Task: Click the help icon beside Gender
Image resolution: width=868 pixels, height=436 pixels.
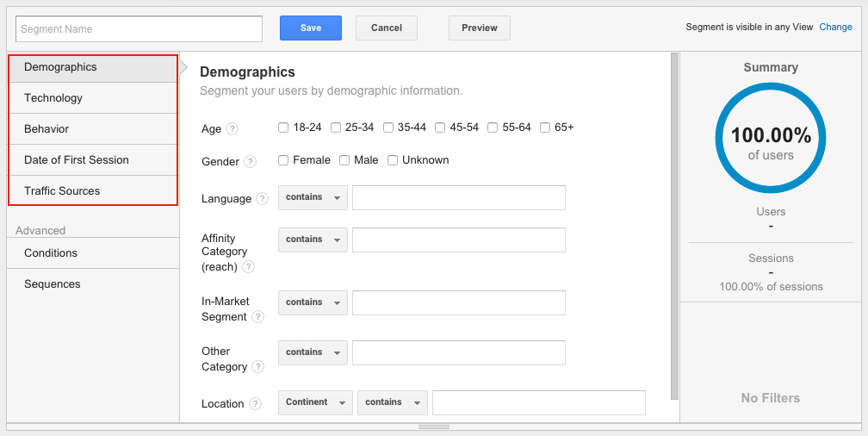Action: pyautogui.click(x=250, y=161)
